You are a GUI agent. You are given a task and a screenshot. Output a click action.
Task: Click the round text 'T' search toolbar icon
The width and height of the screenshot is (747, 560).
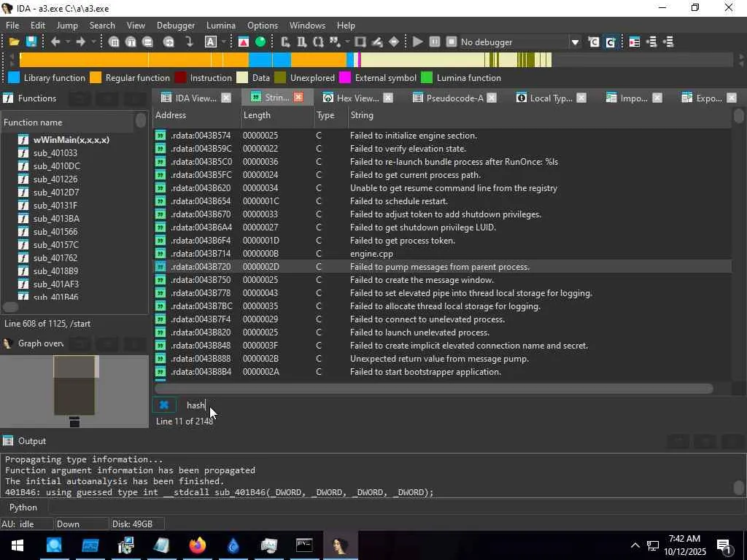(x=131, y=42)
